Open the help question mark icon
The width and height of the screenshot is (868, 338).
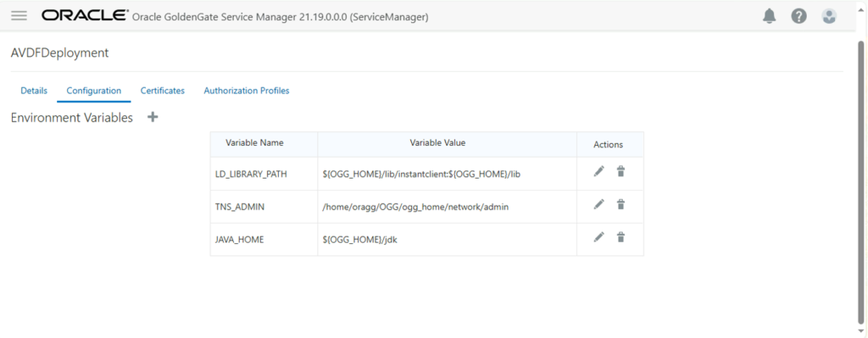click(x=798, y=17)
